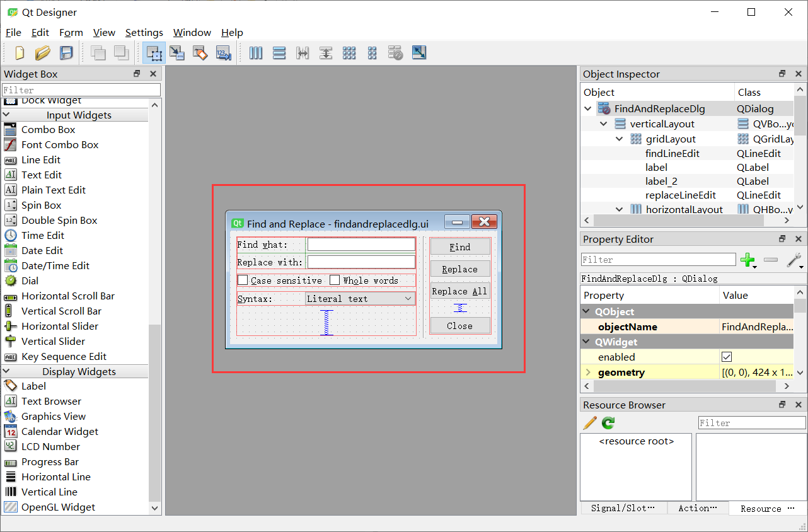
Task: Switch to the Signal/Slot editor tab
Action: (x=623, y=508)
